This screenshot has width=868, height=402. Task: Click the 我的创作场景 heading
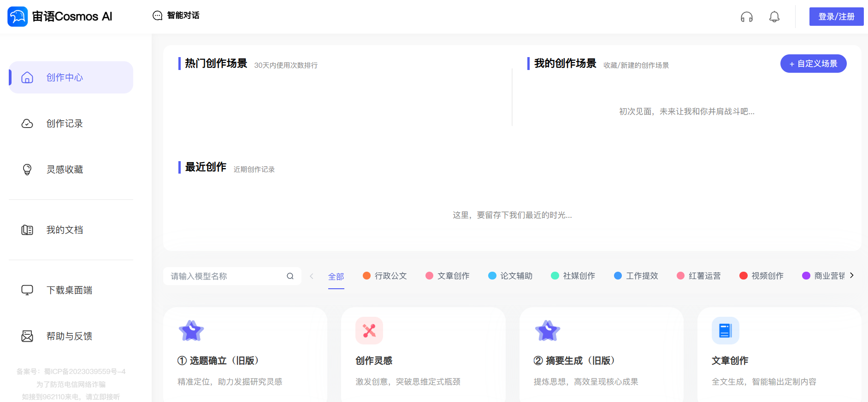coord(565,63)
